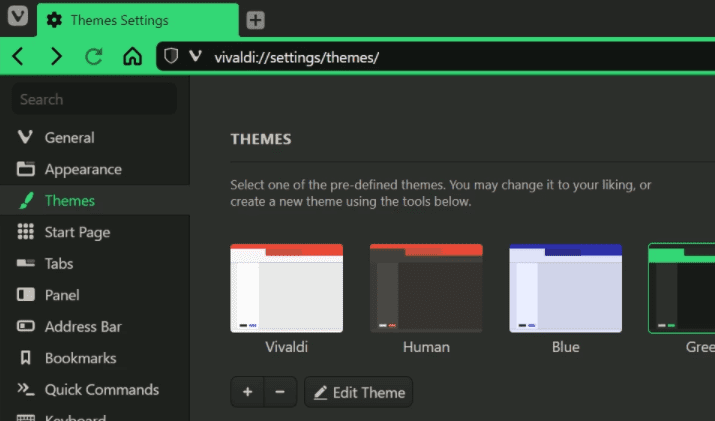Open a new tab with plus button

tap(255, 20)
